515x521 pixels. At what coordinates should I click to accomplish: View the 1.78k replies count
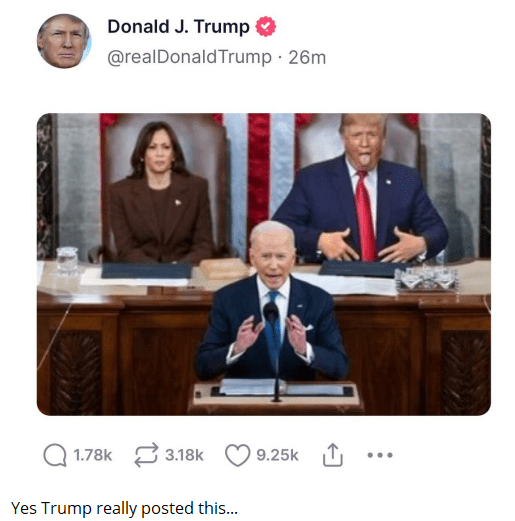[93, 455]
